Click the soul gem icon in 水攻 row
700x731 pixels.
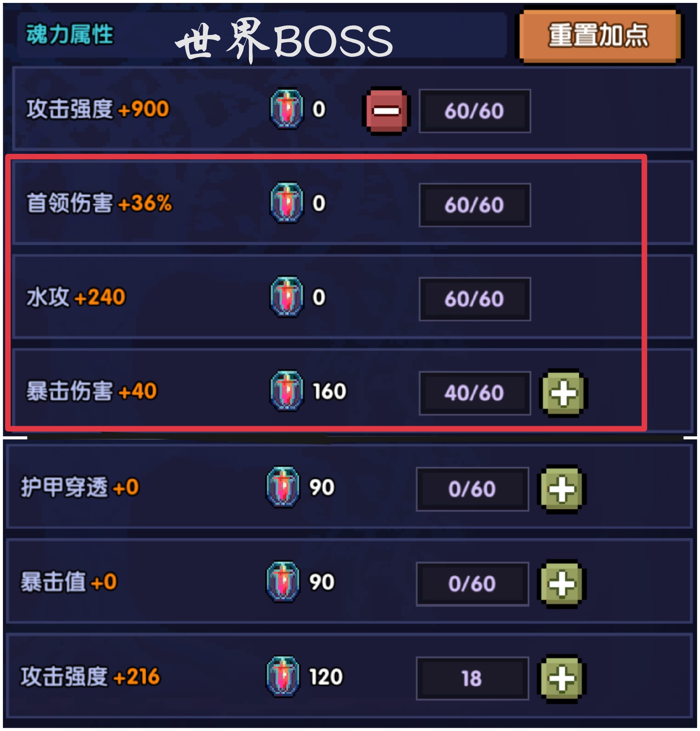[x=286, y=296]
